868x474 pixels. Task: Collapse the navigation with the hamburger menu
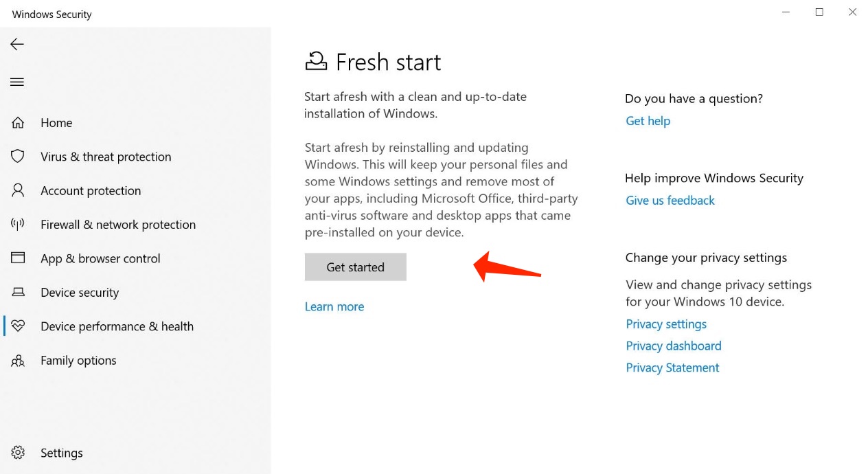coord(17,82)
